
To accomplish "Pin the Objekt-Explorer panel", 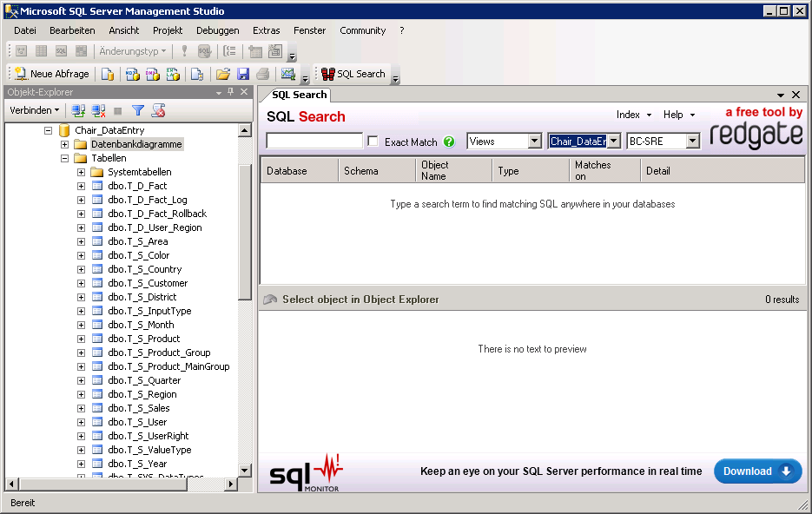I will (x=231, y=92).
